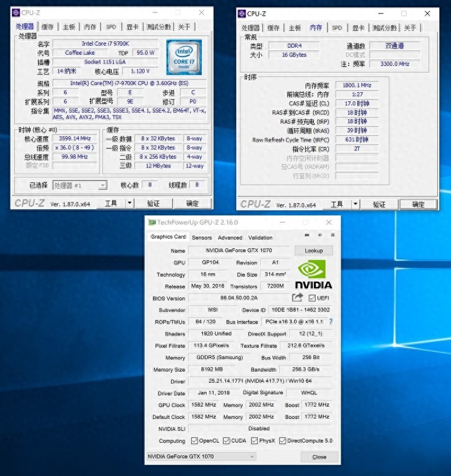Click the NVIDIA logo in GPU-Z

[x=313, y=275]
